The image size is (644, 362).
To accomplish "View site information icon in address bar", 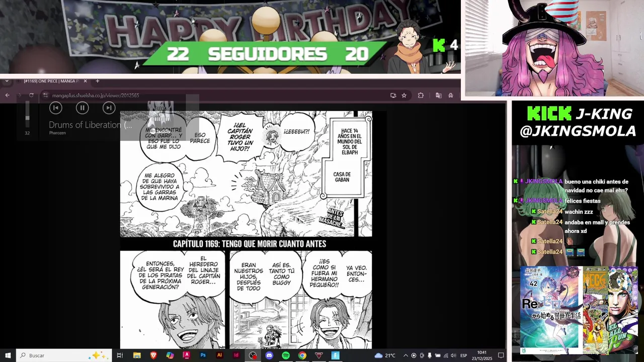I will point(45,95).
